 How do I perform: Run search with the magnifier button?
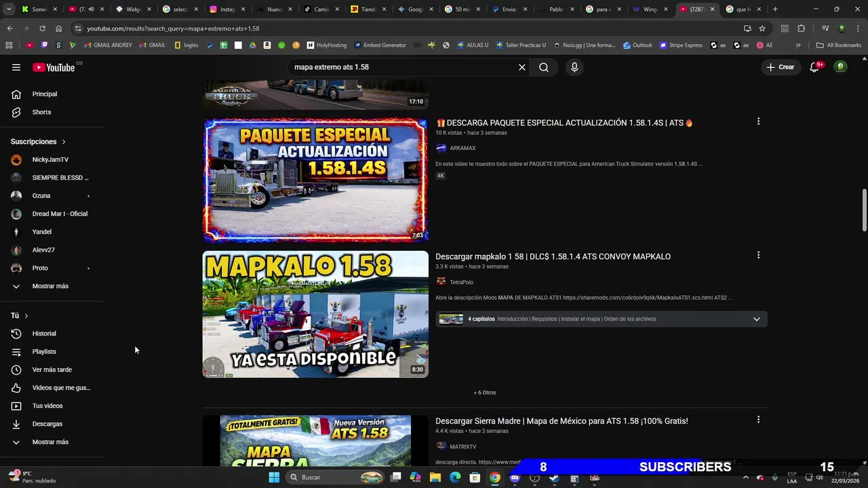pyautogui.click(x=544, y=67)
